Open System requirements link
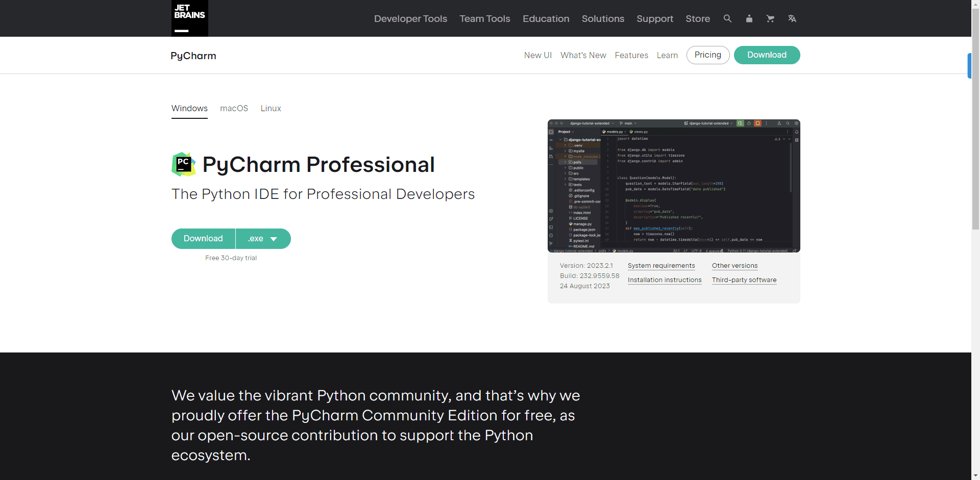The height and width of the screenshot is (480, 980). tap(661, 266)
